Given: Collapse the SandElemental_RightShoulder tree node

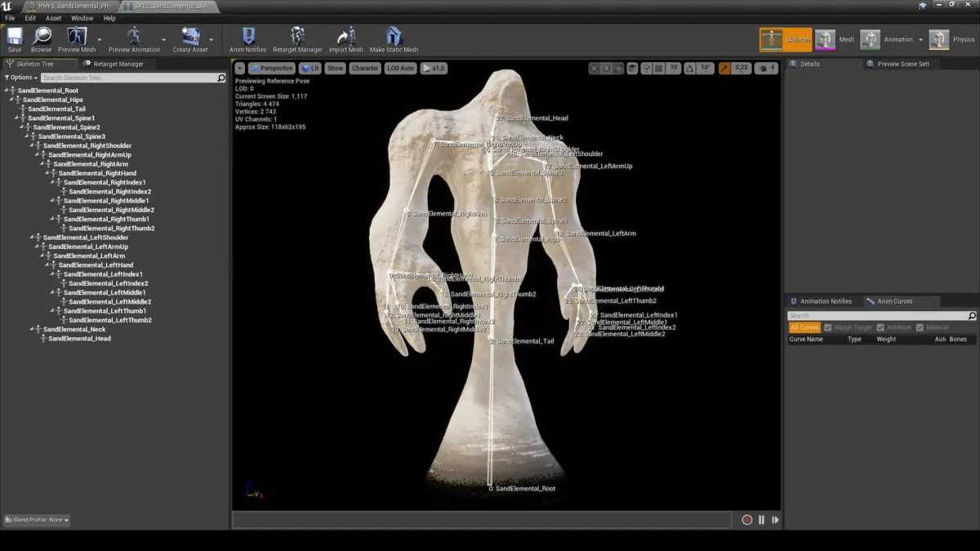Looking at the screenshot, I should (x=33, y=146).
